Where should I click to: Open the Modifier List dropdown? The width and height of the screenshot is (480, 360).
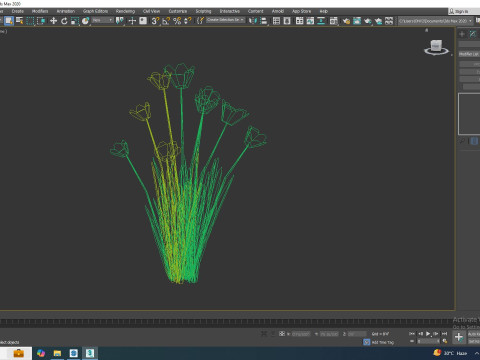click(x=469, y=54)
